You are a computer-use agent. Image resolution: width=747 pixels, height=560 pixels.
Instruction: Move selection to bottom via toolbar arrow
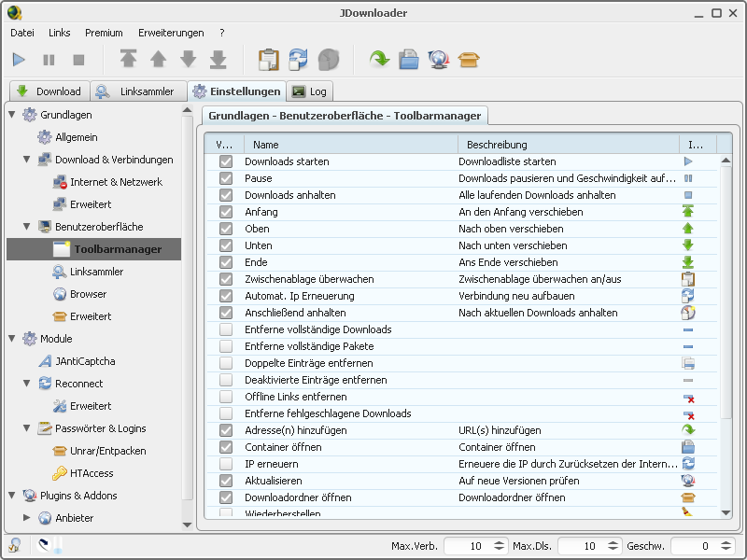218,59
